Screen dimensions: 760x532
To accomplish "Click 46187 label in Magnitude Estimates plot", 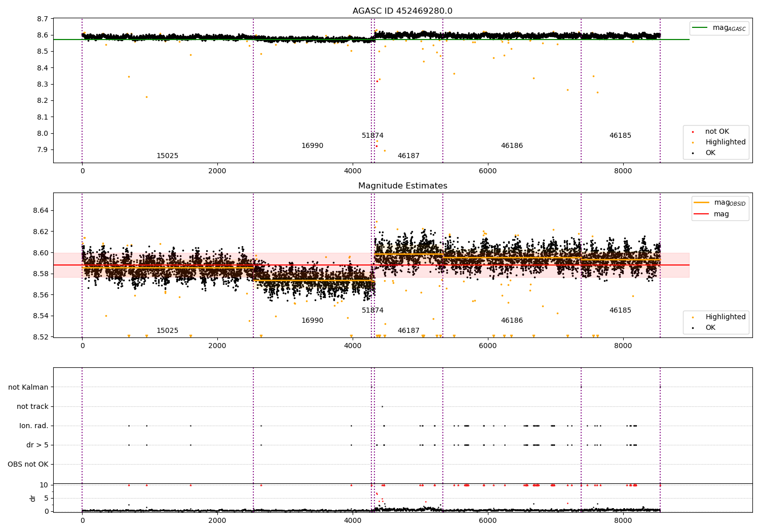I will pos(408,331).
